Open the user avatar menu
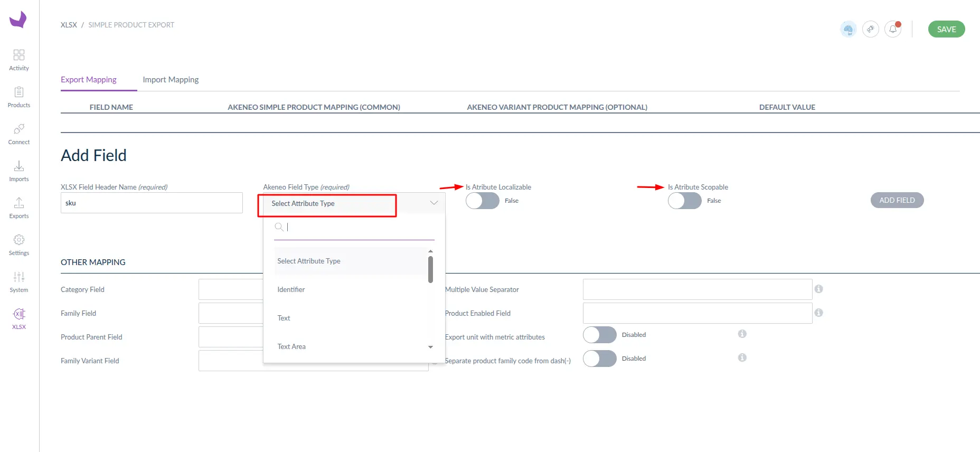The height and width of the screenshot is (452, 980). click(x=848, y=29)
